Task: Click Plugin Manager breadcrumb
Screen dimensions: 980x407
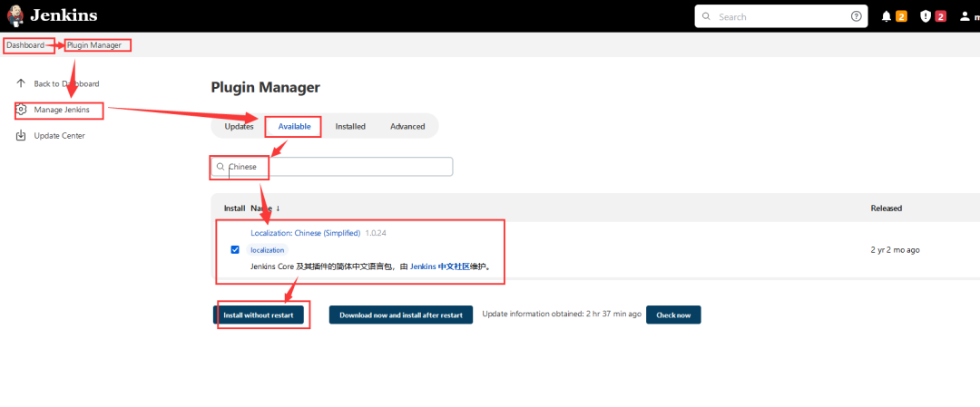Action: 94,45
